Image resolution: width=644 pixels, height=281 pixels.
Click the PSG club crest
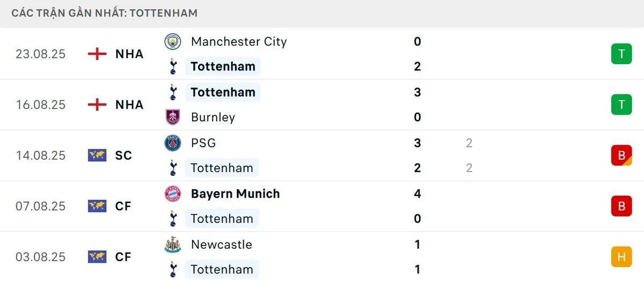click(173, 143)
